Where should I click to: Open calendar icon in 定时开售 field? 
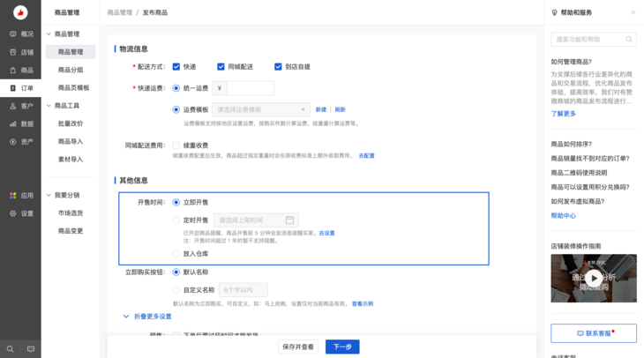pyautogui.click(x=289, y=220)
